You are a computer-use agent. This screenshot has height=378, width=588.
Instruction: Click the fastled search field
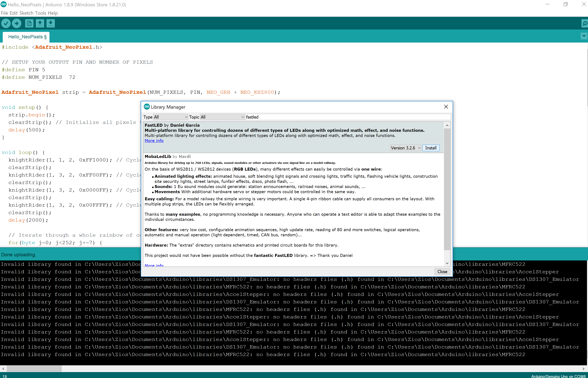(348, 117)
